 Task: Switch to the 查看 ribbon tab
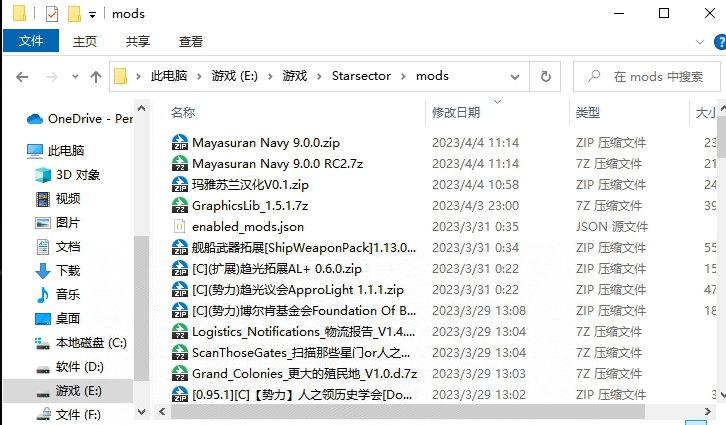click(190, 41)
